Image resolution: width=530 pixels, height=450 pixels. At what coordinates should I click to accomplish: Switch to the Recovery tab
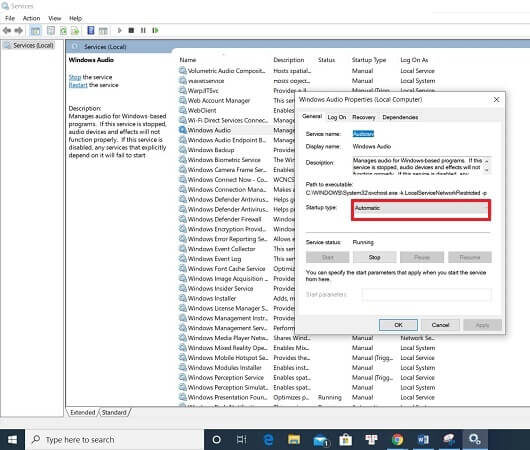[x=364, y=117]
